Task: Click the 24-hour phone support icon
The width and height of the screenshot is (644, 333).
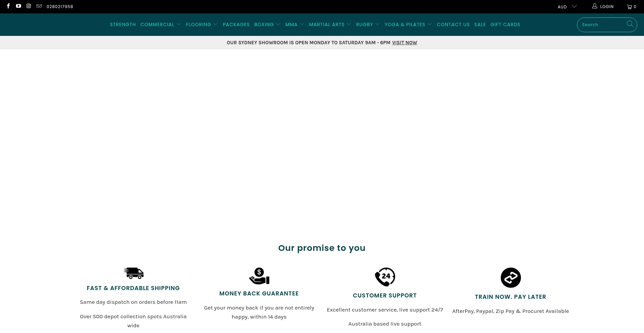Action: [x=385, y=277]
